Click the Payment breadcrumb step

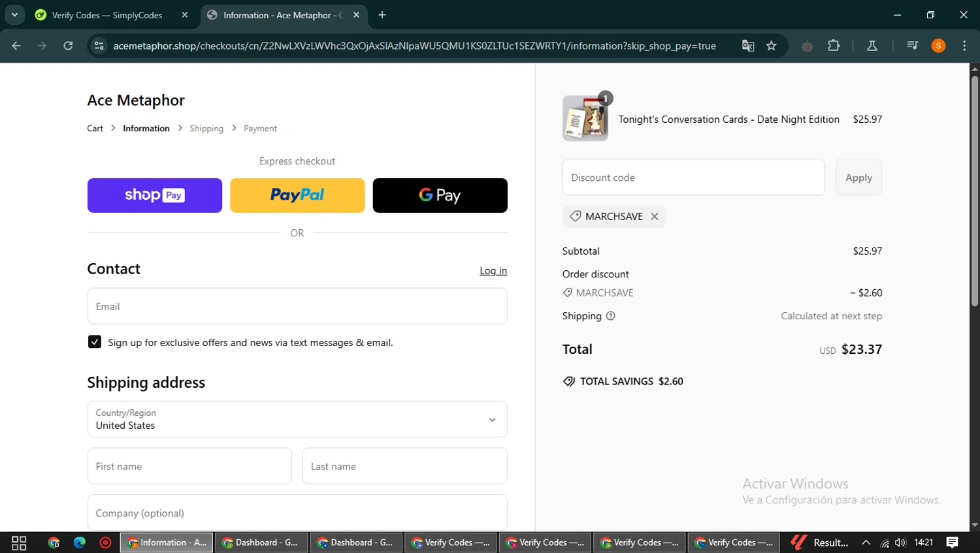(x=260, y=129)
